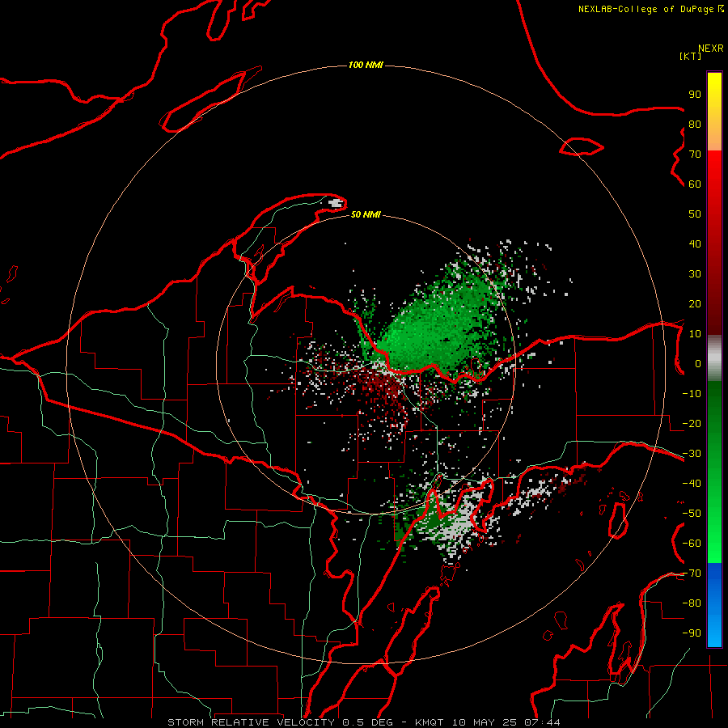Click the -10 value on the velocity scale
728x728 pixels.
pyautogui.click(x=692, y=394)
